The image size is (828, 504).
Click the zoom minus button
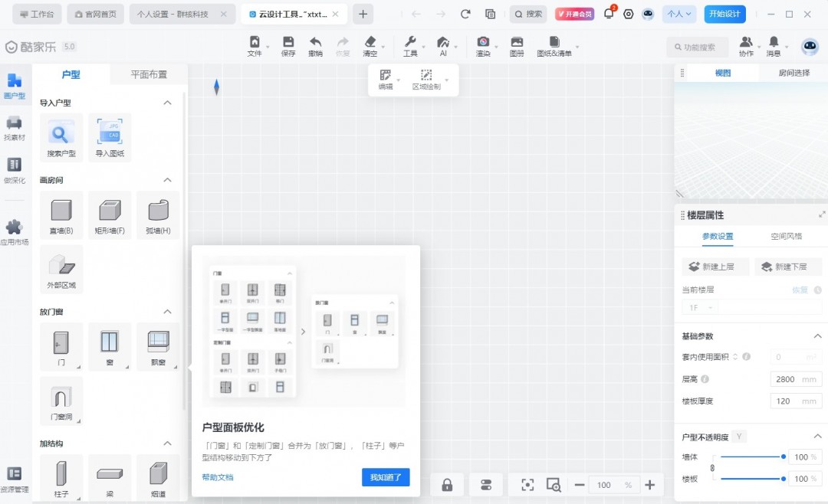(580, 485)
